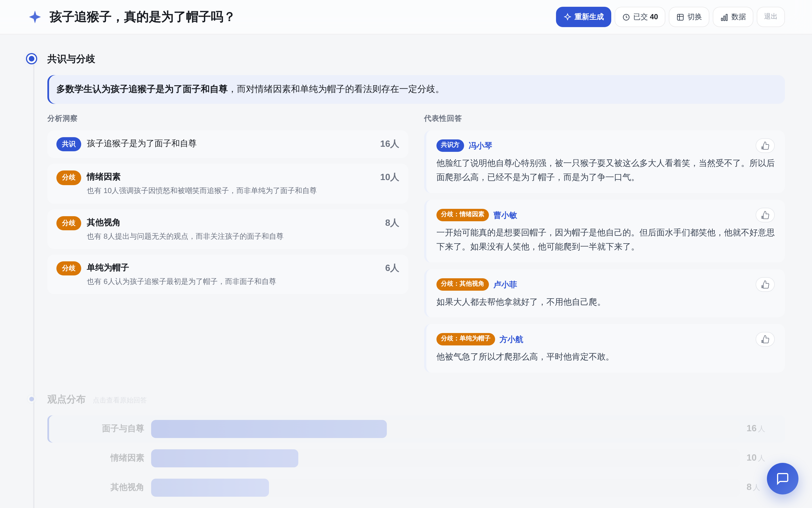Select the 孩子追猴子是为了面子和自尊 consensus card
The height and width of the screenshot is (508, 812).
(228, 144)
